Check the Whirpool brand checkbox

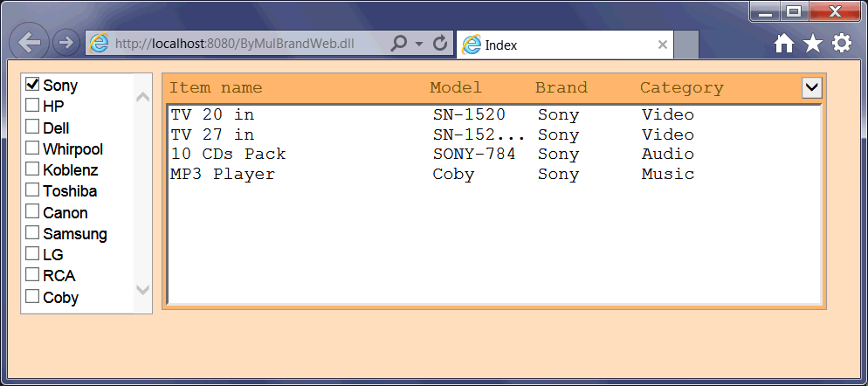click(x=32, y=148)
